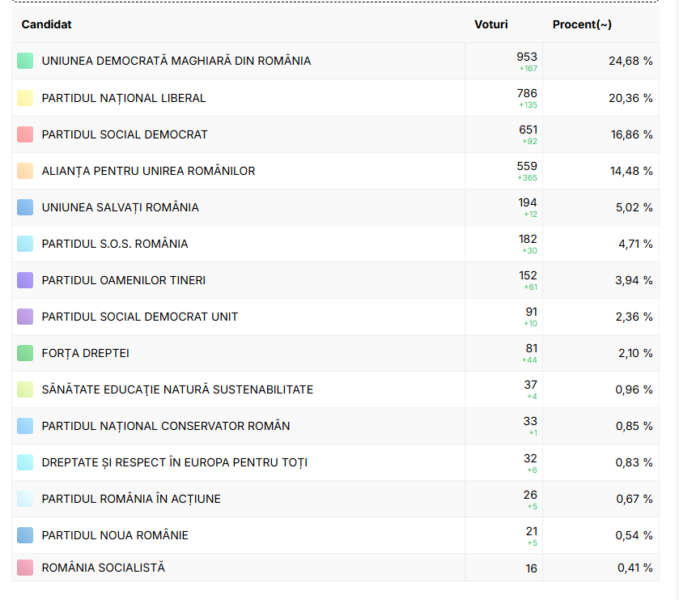This screenshot has width=679, height=600.
Task: Select the Partidul Social Democrat Unit row
Action: [x=140, y=317]
